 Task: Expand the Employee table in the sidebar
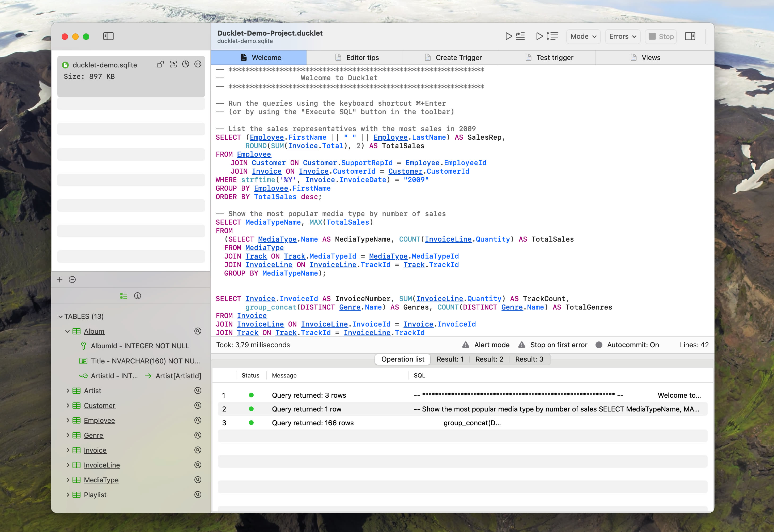coord(67,420)
